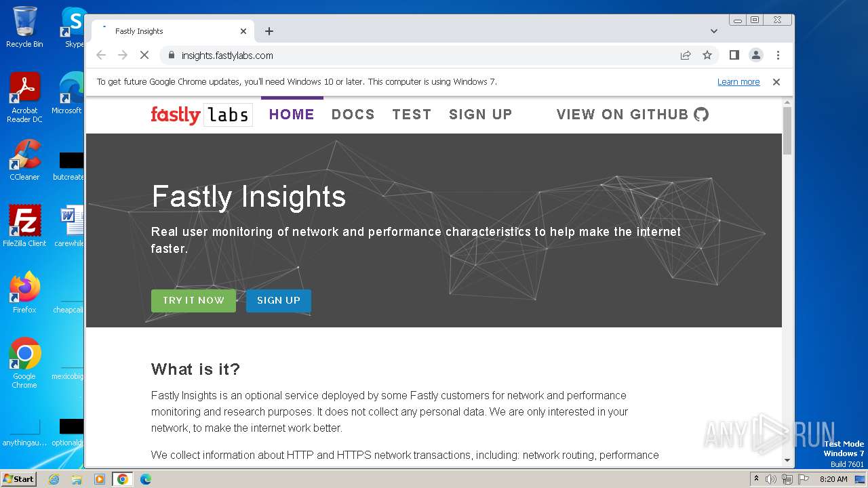This screenshot has height=488, width=868.
Task: Click the scrollbar up arrow
Action: click(787, 102)
